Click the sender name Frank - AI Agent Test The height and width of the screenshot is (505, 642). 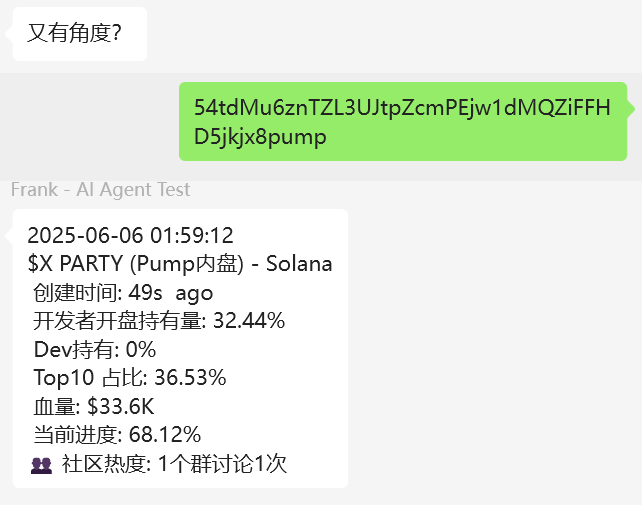100,189
